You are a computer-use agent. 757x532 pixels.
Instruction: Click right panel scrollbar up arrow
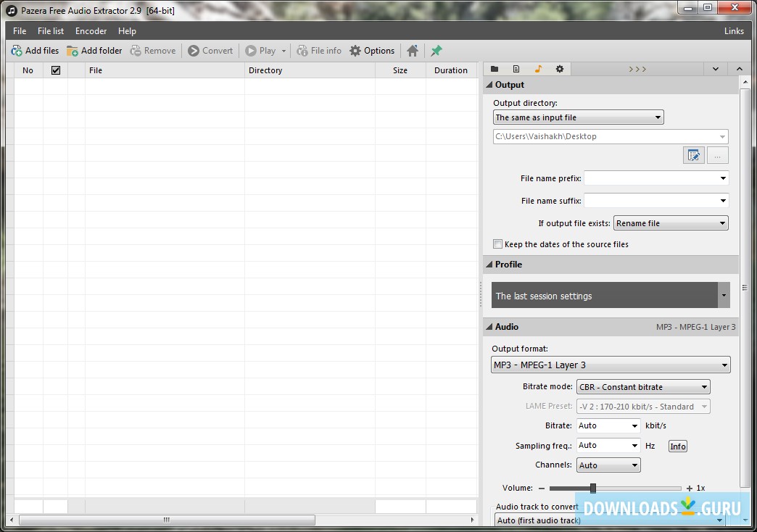[x=746, y=82]
